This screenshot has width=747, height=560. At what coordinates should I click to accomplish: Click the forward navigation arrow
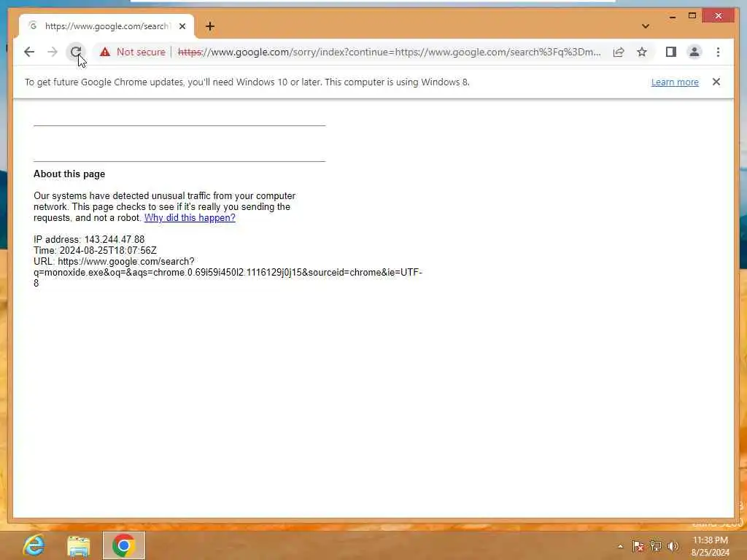coord(53,52)
